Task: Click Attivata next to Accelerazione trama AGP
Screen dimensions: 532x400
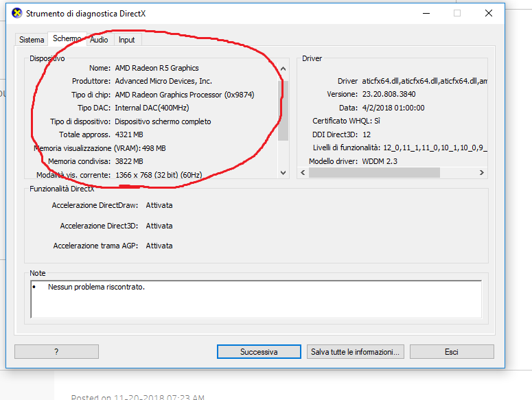Action: (159, 246)
